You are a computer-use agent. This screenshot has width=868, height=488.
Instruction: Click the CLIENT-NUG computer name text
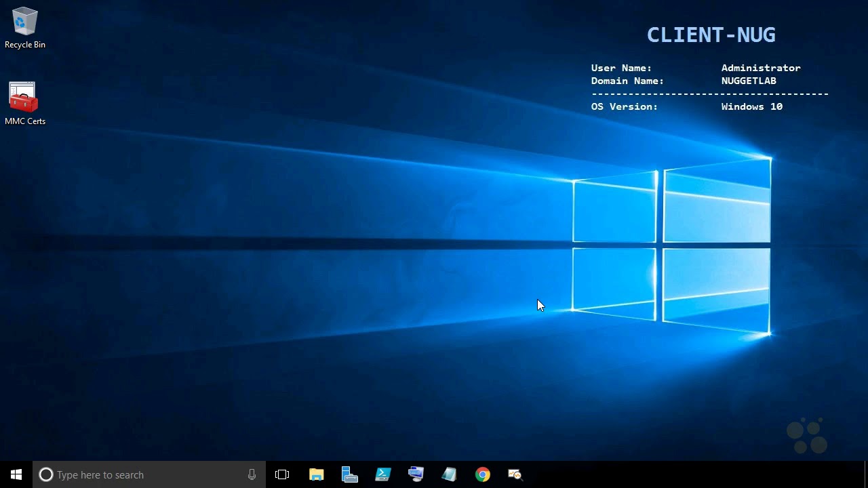(711, 35)
